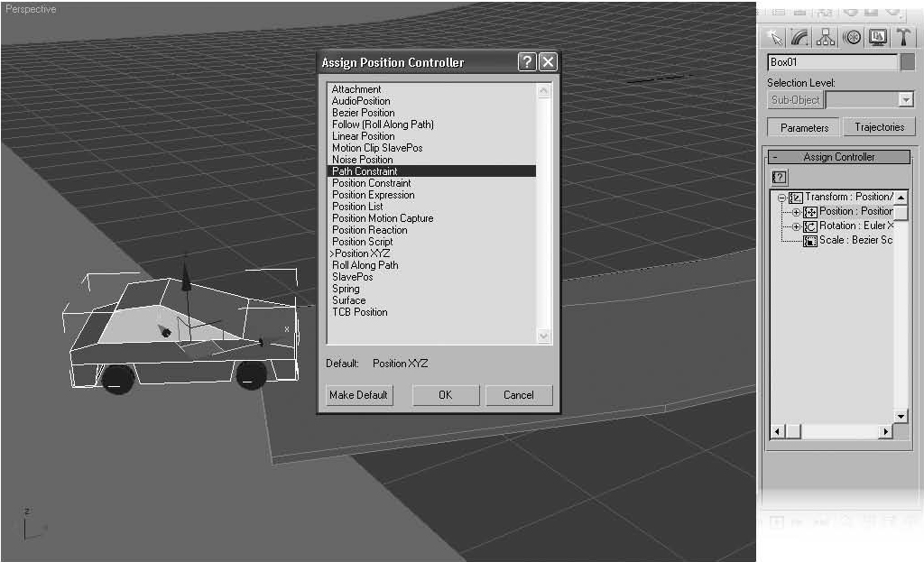Open the Hierarchy panel tab

coord(826,38)
